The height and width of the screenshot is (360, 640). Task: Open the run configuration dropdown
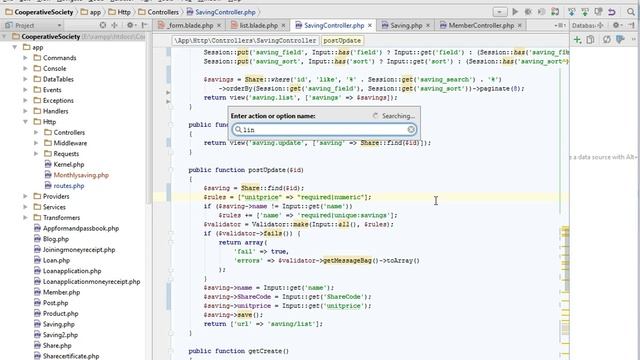(500, 12)
